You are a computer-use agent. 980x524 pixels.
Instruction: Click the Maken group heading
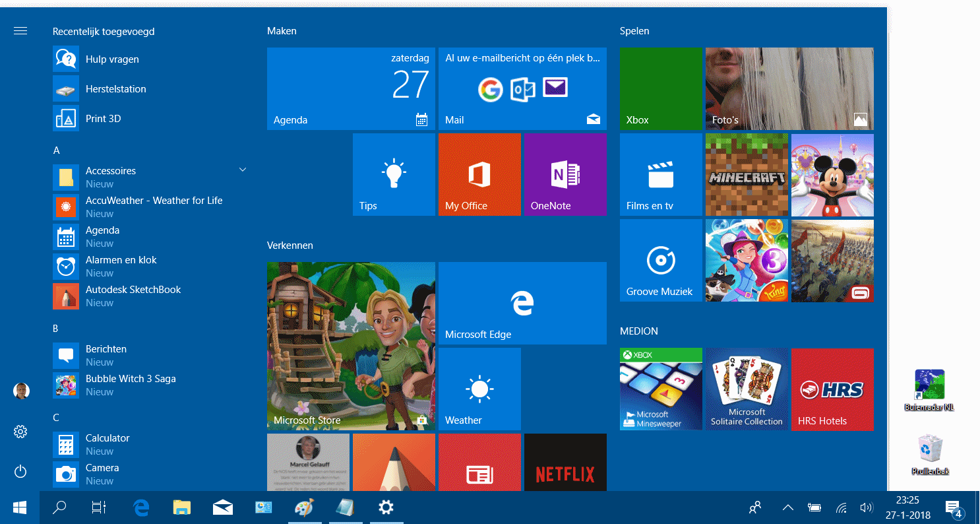[x=282, y=31]
